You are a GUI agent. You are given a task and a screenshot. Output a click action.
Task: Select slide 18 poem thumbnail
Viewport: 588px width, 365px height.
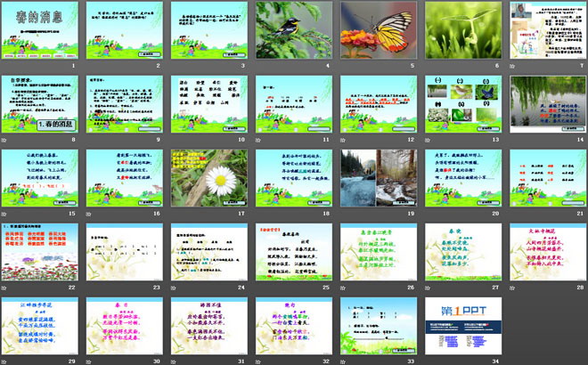click(x=294, y=178)
